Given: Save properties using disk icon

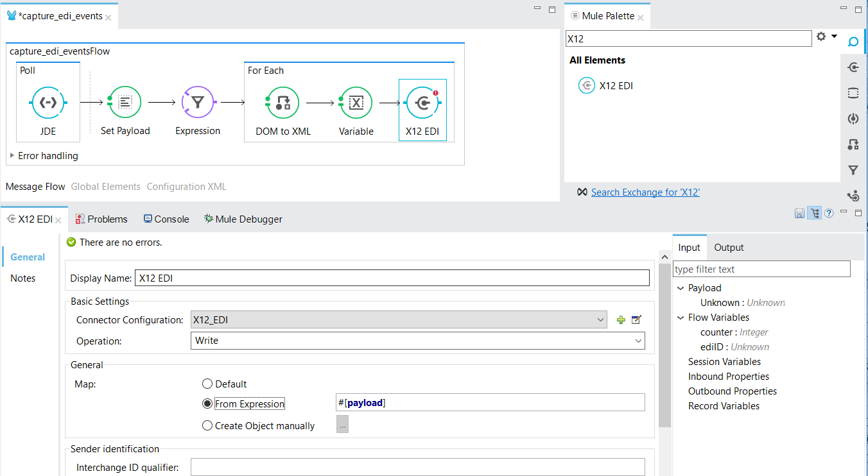Looking at the screenshot, I should pos(800,213).
